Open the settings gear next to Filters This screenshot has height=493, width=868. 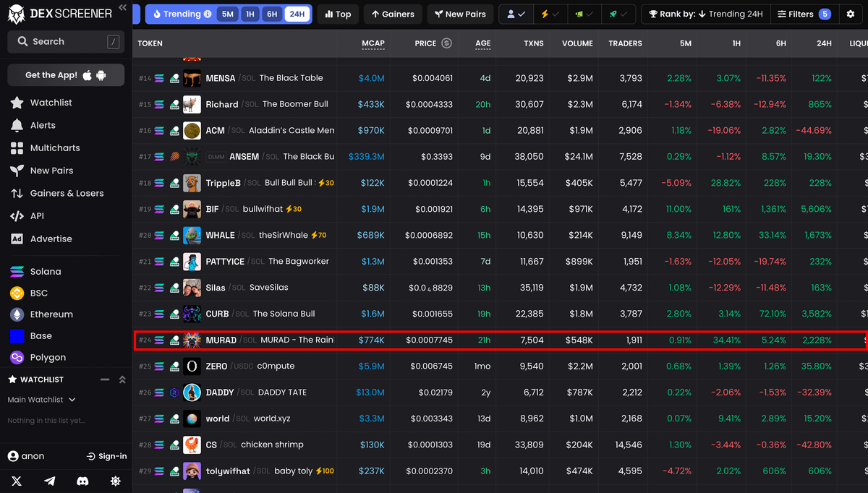(851, 14)
